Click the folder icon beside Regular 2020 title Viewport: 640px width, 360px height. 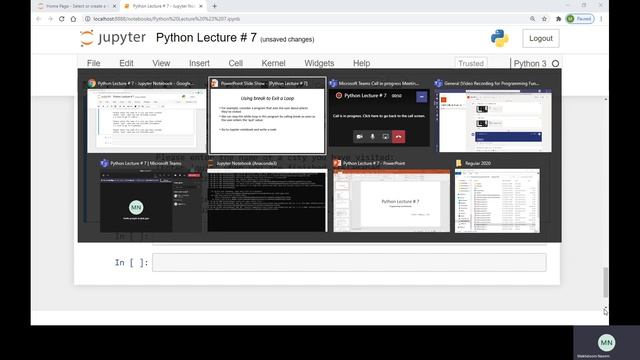point(459,163)
